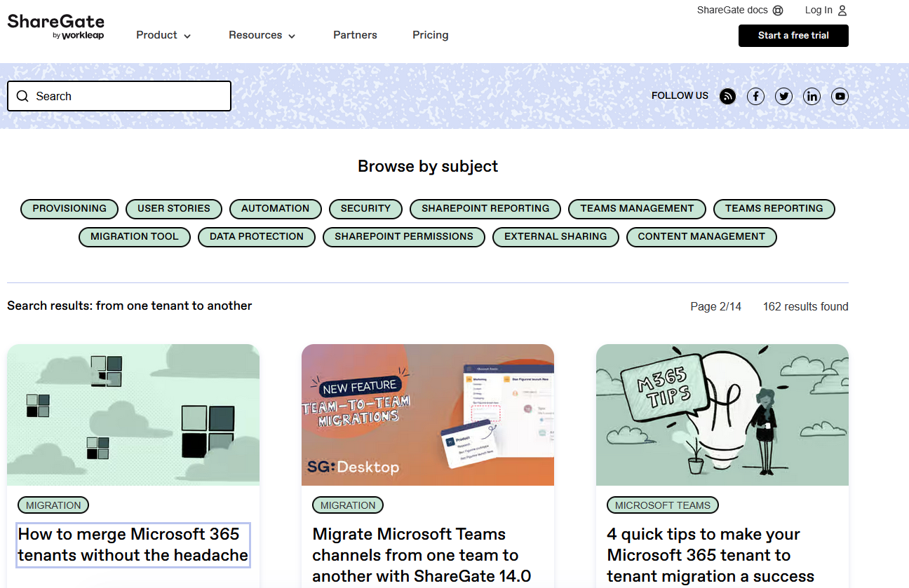
Task: Go to the Pricing page
Action: [430, 35]
